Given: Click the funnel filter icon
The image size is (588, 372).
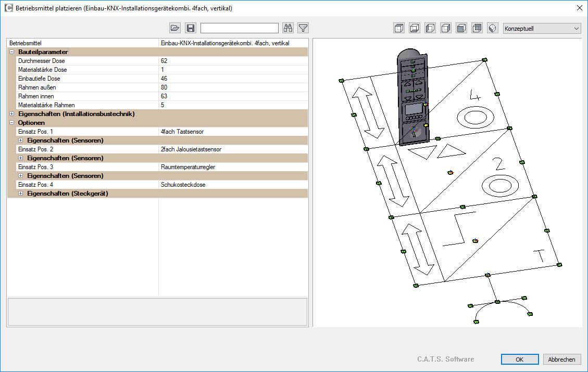Looking at the screenshot, I should [303, 28].
